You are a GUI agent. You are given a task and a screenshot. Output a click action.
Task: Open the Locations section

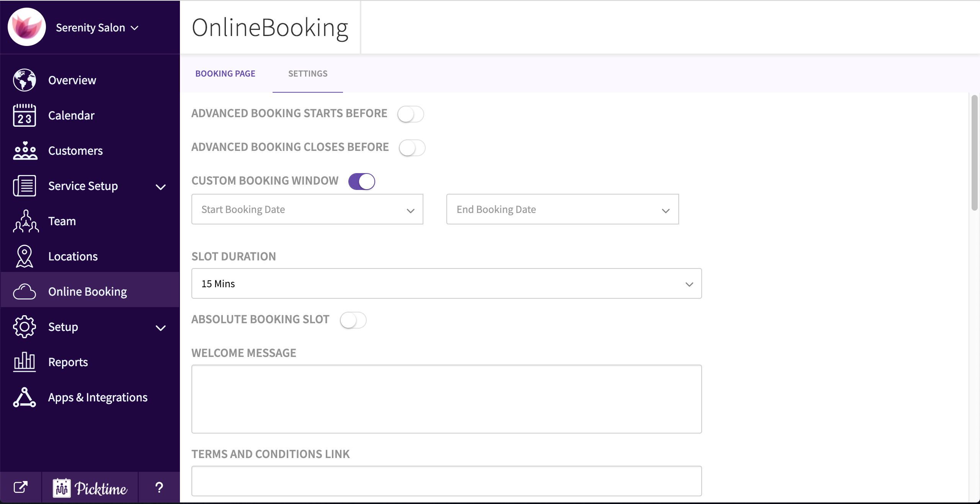click(73, 256)
